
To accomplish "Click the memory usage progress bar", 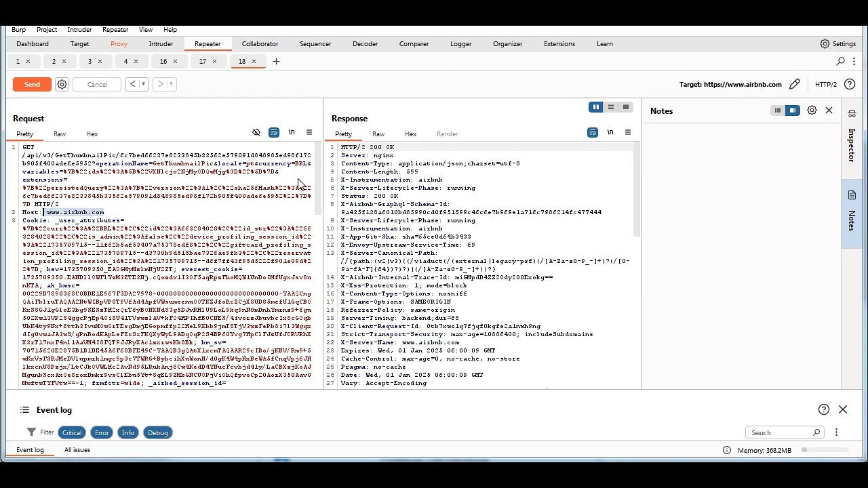I will [x=825, y=450].
